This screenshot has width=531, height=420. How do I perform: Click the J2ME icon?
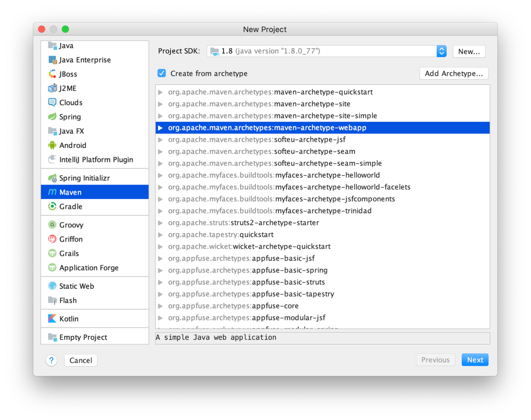click(x=53, y=88)
